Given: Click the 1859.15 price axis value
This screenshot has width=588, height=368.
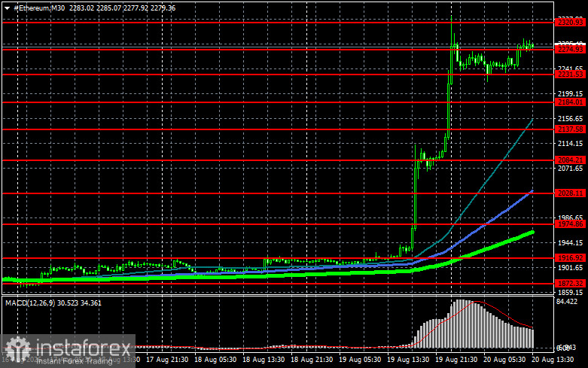Looking at the screenshot, I should [571, 292].
